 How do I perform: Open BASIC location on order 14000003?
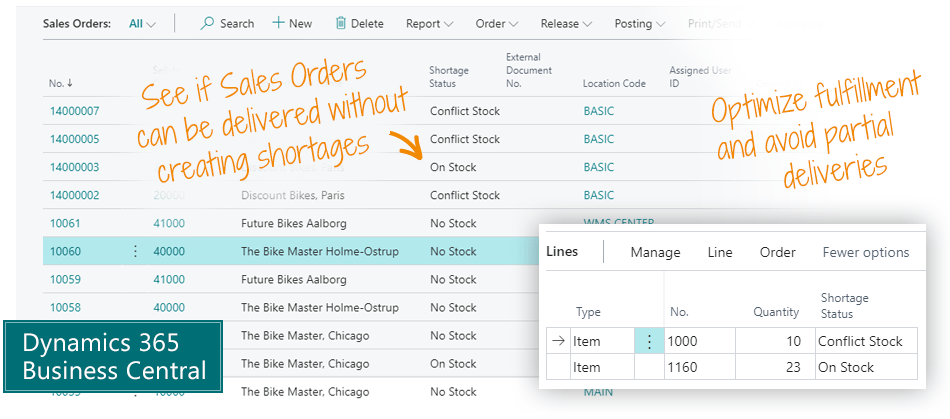(599, 167)
